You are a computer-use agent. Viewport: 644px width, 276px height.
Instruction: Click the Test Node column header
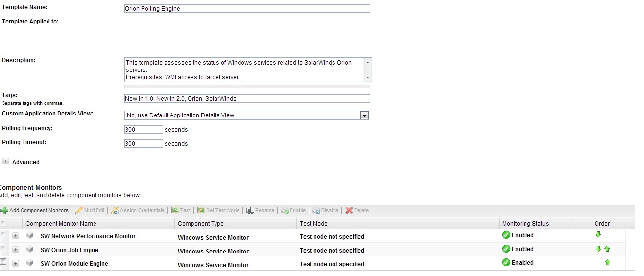pyautogui.click(x=398, y=224)
